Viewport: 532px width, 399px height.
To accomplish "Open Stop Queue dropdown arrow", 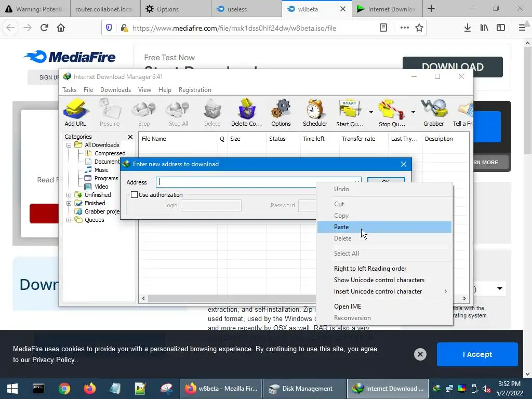I will coord(413,112).
